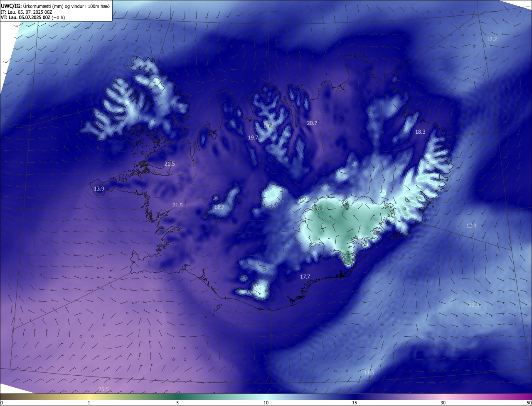The height and width of the screenshot is (406, 532).
Task: Click the southern 21.5 value beside 11.7
Action: 177,205
